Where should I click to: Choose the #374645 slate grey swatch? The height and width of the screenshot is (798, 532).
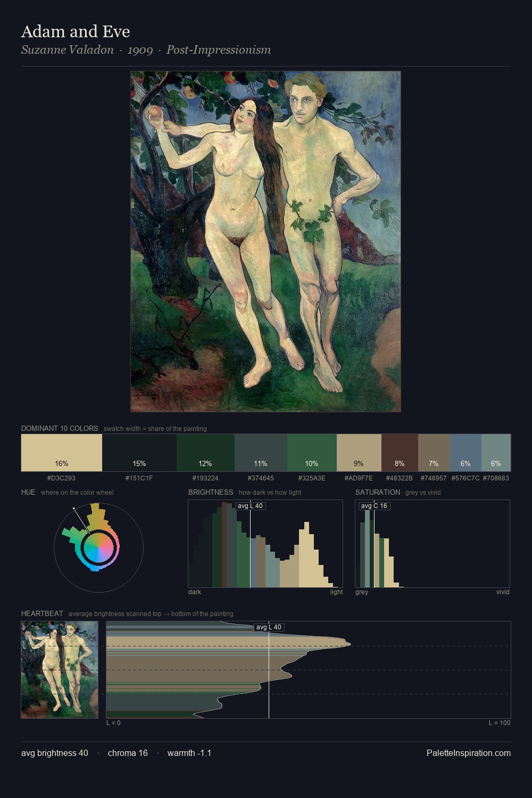261,453
